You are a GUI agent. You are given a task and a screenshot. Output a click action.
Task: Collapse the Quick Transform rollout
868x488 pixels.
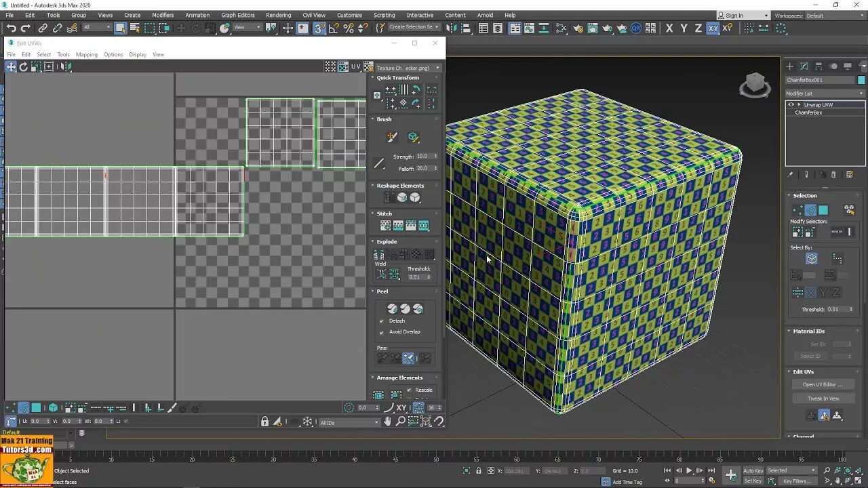click(397, 78)
